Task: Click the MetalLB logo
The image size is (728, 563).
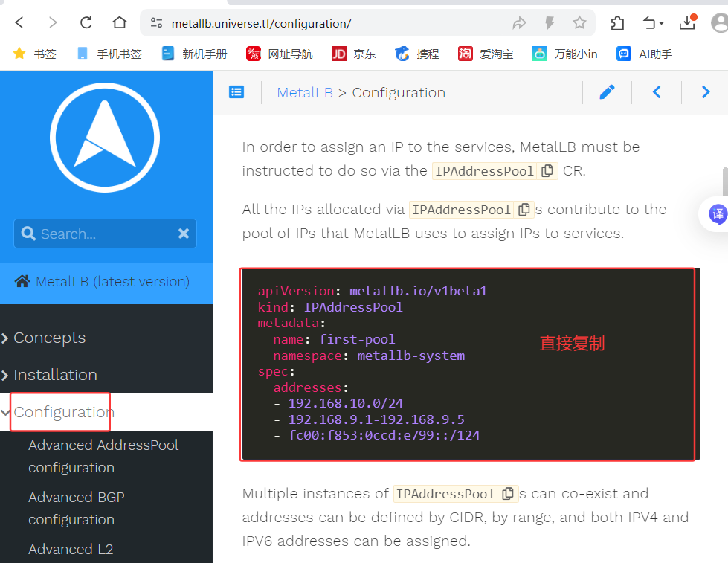Action: (x=105, y=138)
